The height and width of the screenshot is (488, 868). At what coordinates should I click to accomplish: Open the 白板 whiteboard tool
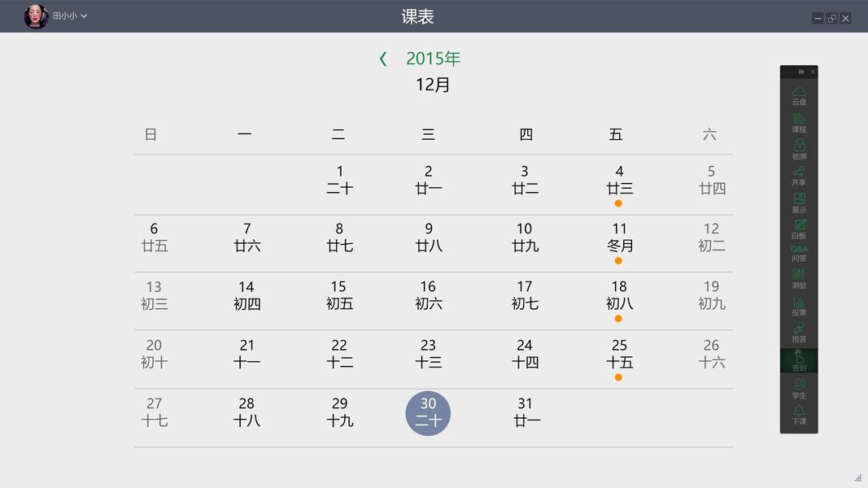[799, 229]
